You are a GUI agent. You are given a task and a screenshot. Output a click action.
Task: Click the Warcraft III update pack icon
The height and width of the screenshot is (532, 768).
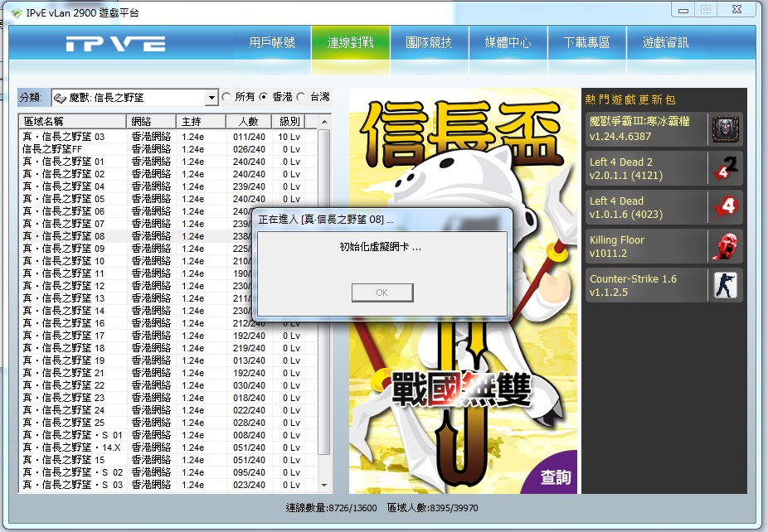[x=725, y=130]
